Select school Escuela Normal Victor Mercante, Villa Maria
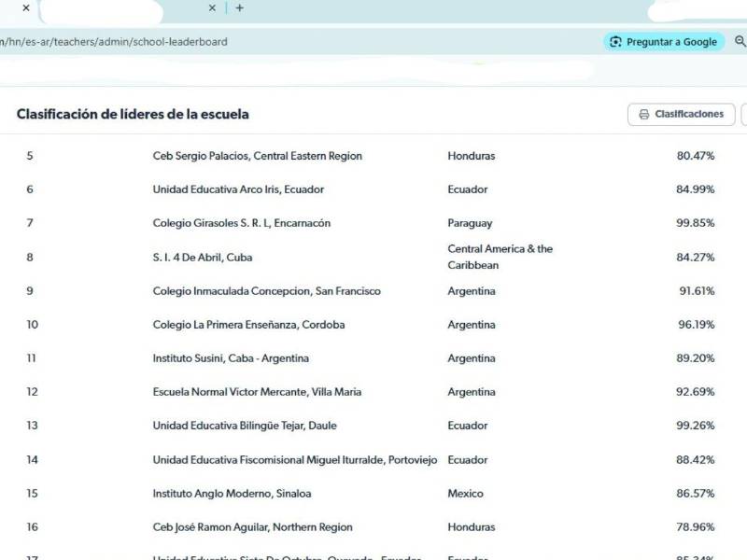The height and width of the screenshot is (560, 747). [x=258, y=392]
